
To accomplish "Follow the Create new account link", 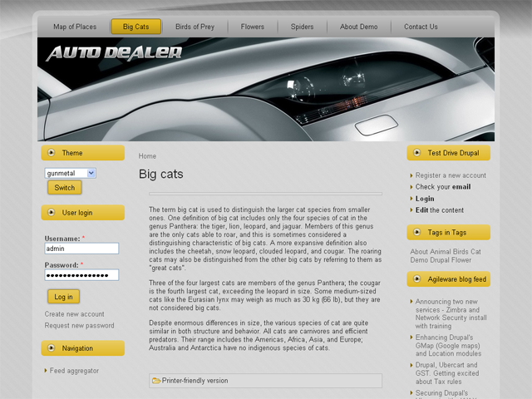I will click(x=75, y=314).
